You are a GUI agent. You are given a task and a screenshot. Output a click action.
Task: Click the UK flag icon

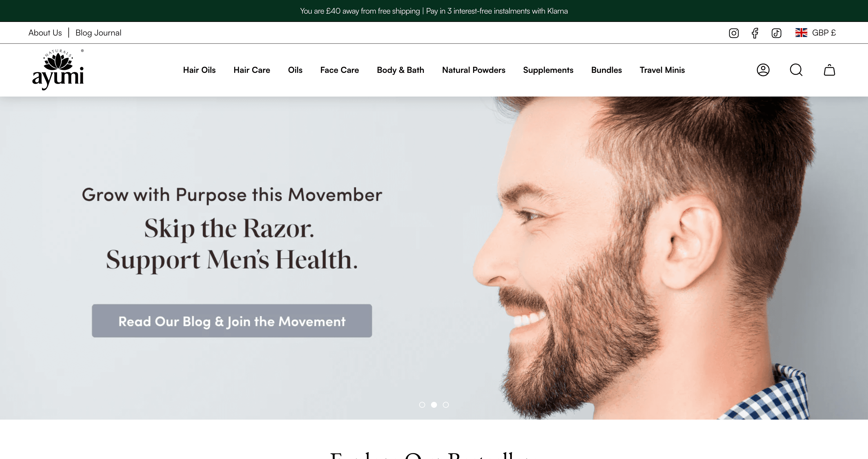coord(801,33)
